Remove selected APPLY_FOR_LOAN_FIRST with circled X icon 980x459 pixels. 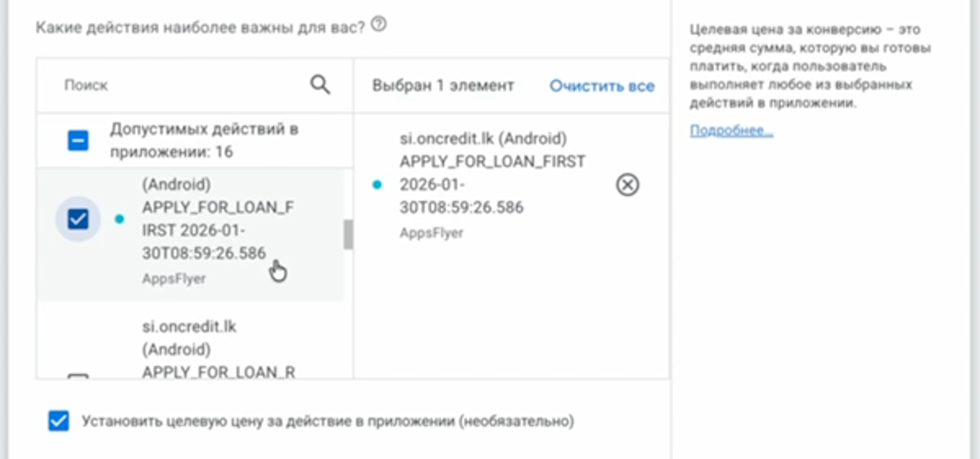(627, 185)
